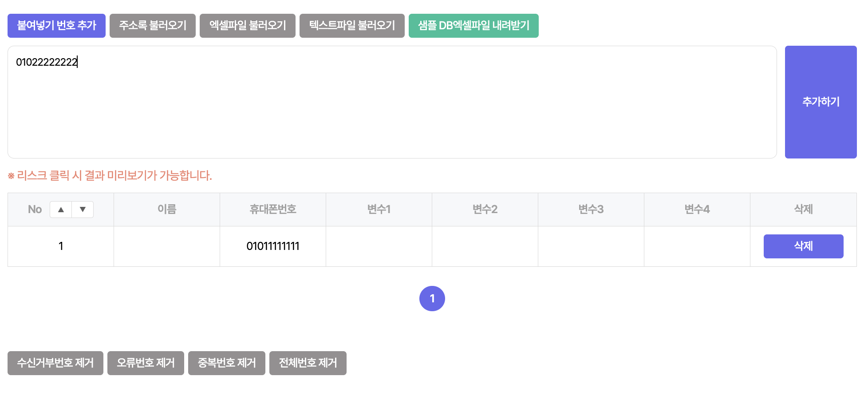Click the 이름 column header
868x396 pixels.
point(167,210)
